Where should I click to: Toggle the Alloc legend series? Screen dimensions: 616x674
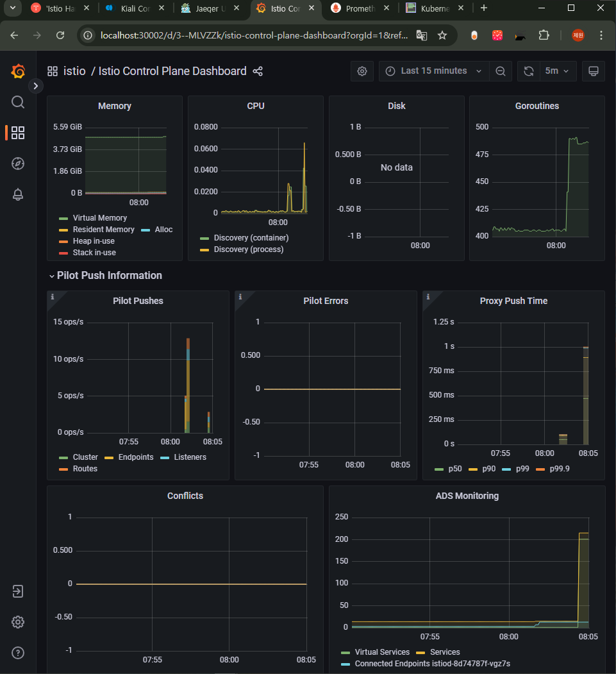(x=163, y=230)
